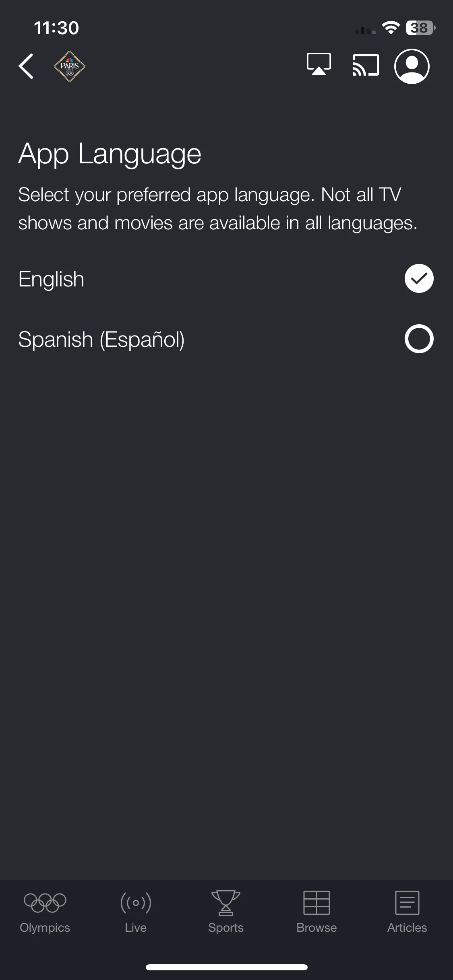Open the Chromecast cast icon
The width and height of the screenshot is (453, 980).
[x=366, y=65]
